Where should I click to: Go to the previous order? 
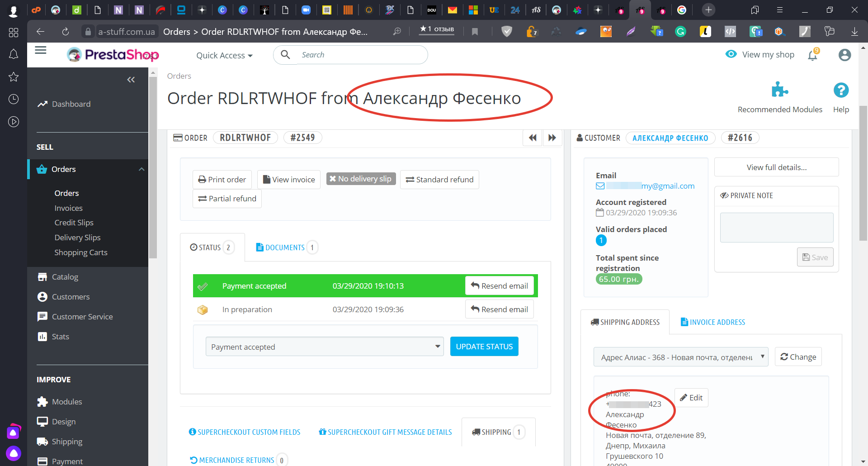pyautogui.click(x=533, y=138)
